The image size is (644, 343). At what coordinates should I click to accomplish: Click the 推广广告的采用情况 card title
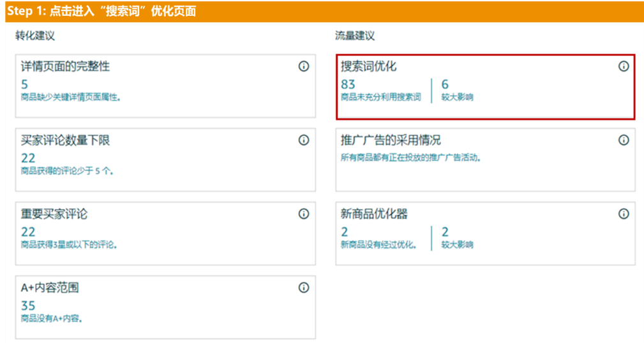pyautogui.click(x=391, y=140)
